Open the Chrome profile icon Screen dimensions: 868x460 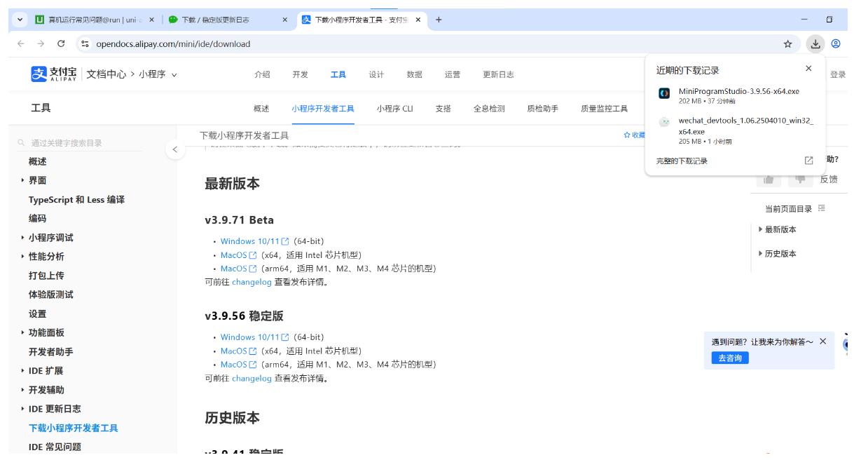click(836, 43)
